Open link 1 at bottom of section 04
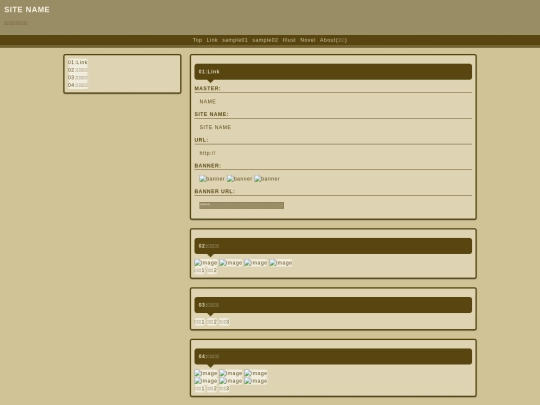This screenshot has height=405, width=540. [x=199, y=388]
